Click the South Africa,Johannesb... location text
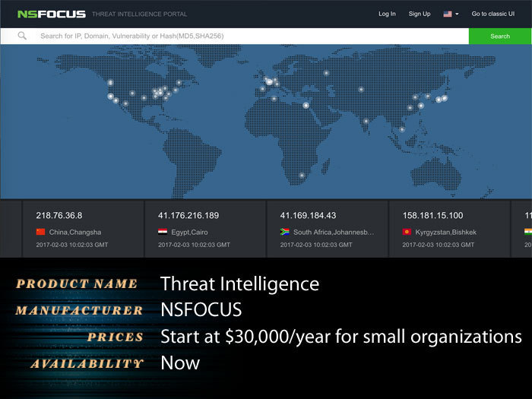Screen dimensions: 532x399 (x=334, y=233)
